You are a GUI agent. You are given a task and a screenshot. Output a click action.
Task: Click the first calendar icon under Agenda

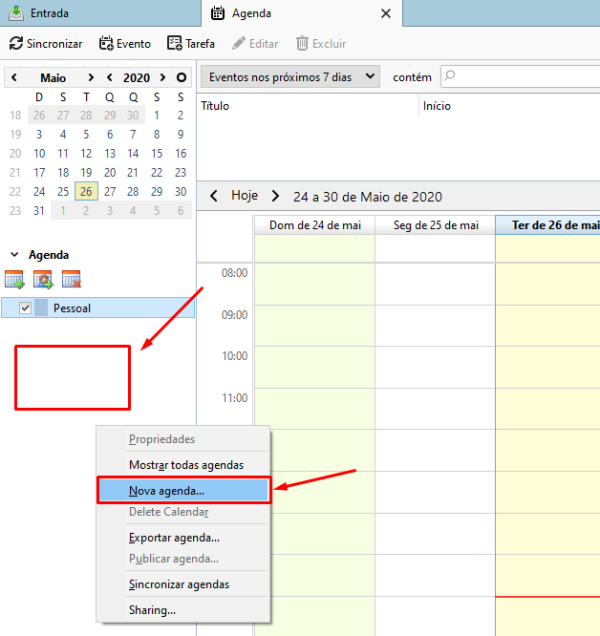tap(15, 280)
